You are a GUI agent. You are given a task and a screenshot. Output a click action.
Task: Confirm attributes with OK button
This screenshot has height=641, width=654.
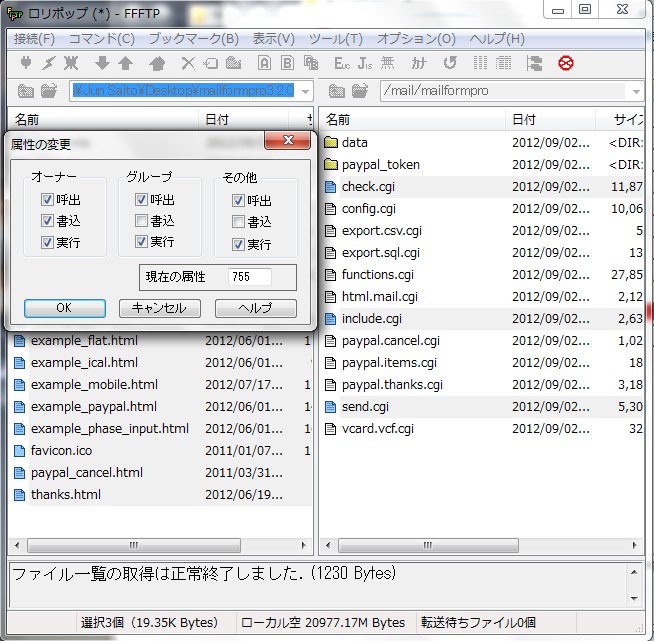[x=65, y=308]
